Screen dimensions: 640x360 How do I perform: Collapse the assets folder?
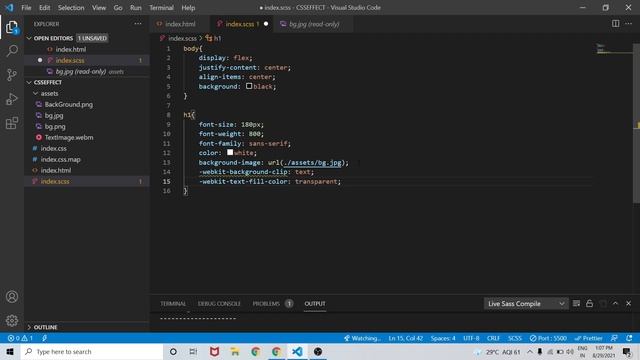pyautogui.click(x=36, y=93)
